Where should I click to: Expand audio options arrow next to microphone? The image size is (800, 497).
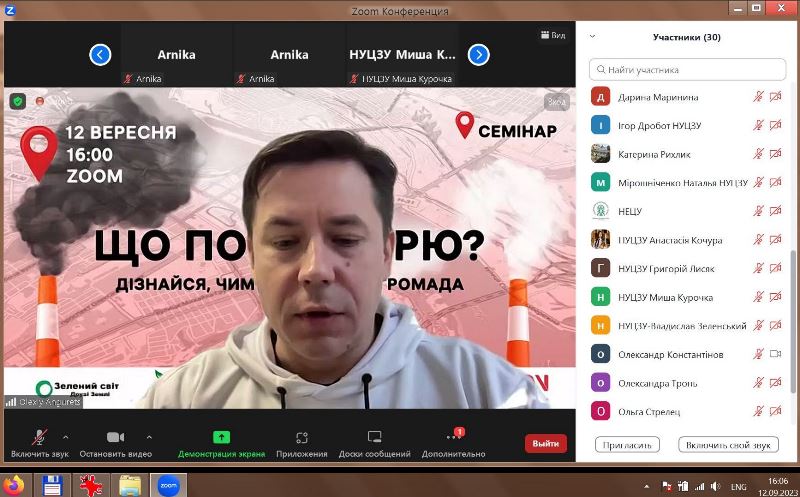66,437
